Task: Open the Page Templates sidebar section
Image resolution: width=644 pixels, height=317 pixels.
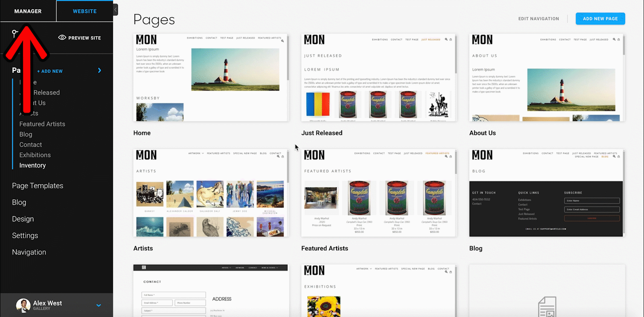Action: coord(38,185)
